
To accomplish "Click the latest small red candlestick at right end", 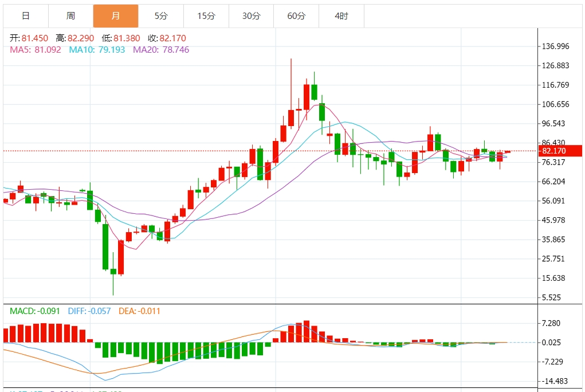I will [x=508, y=151].
